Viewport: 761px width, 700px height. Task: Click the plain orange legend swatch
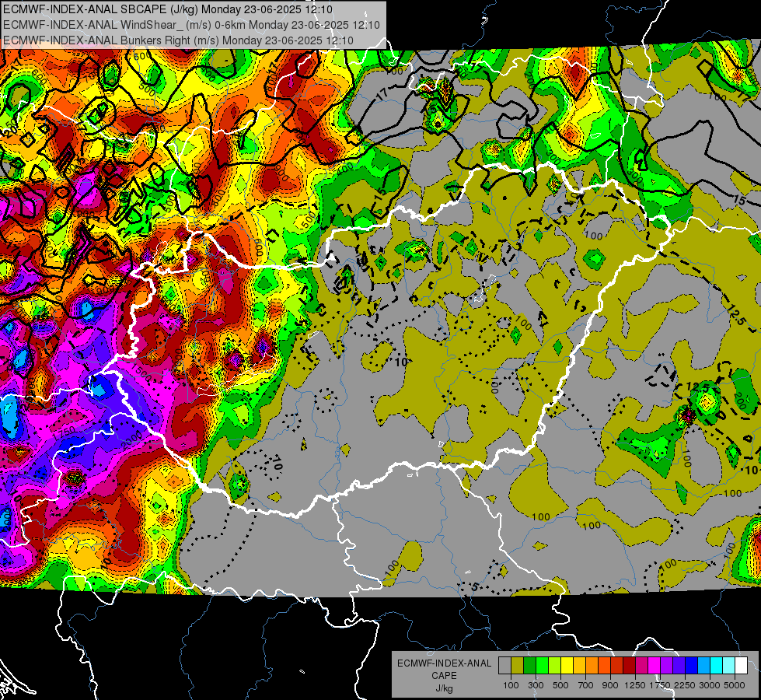(592, 666)
